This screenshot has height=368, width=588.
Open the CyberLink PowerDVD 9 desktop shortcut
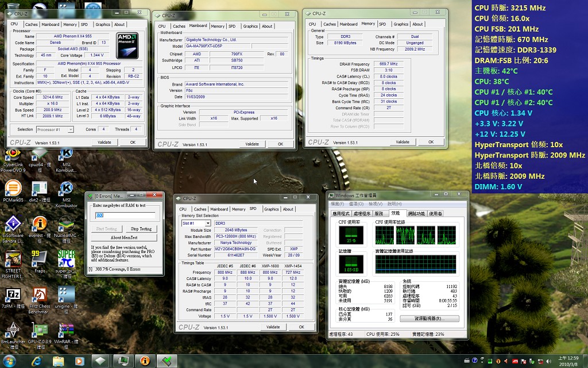(13, 161)
